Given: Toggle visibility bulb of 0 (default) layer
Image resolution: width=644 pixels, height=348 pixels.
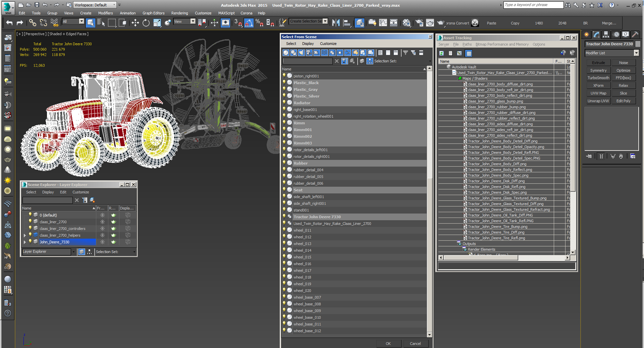Looking at the screenshot, I should coord(30,215).
